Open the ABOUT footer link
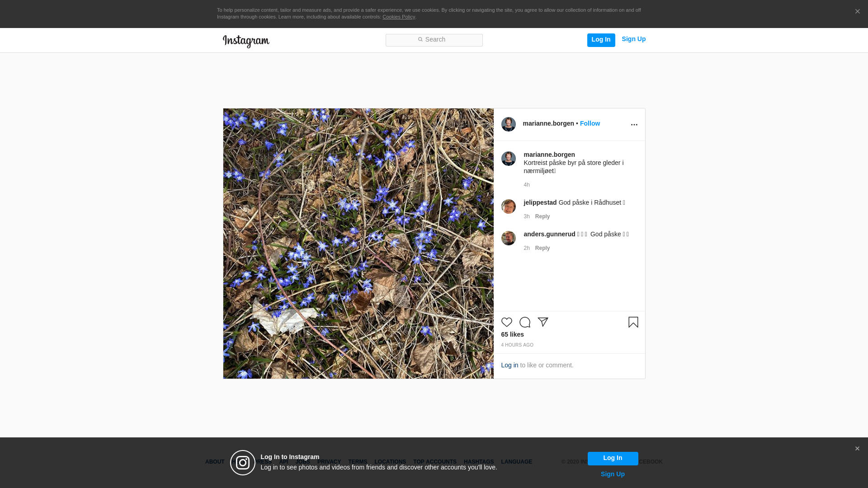868x488 pixels. click(215, 462)
